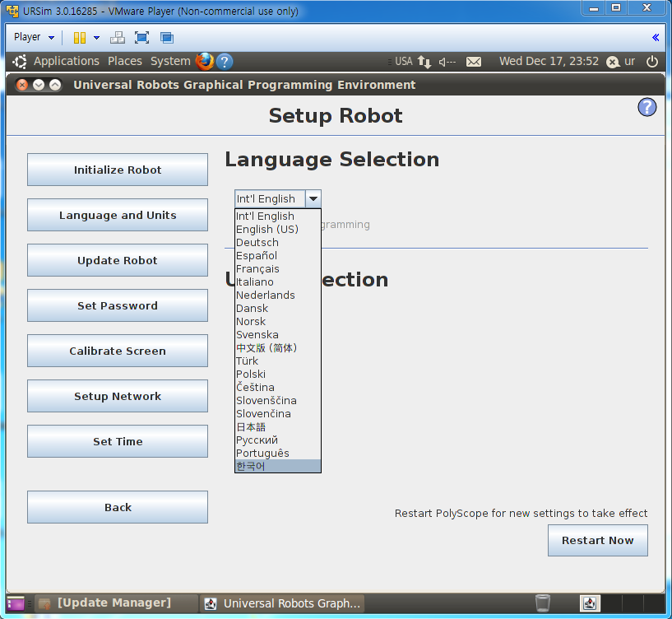Choose Русский from language list

click(278, 440)
